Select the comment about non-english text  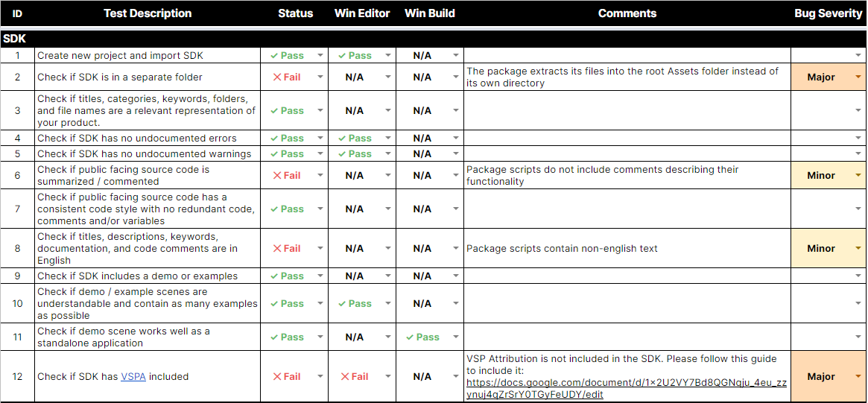pyautogui.click(x=562, y=249)
